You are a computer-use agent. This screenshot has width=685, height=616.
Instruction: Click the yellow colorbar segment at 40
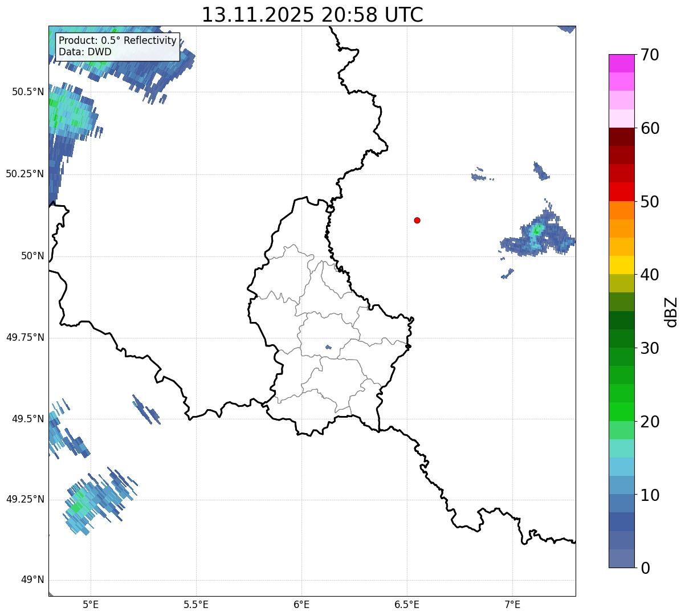coord(622,266)
